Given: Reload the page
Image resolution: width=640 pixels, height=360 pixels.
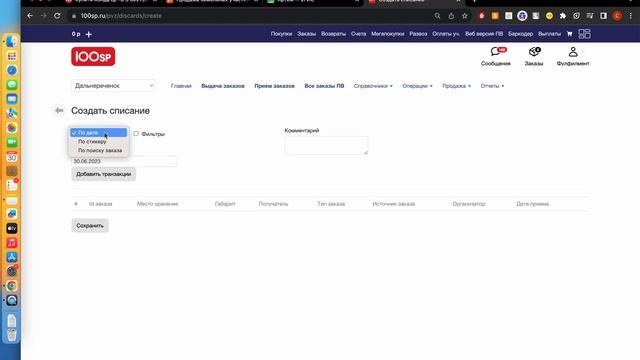Looking at the screenshot, I should click(x=57, y=16).
